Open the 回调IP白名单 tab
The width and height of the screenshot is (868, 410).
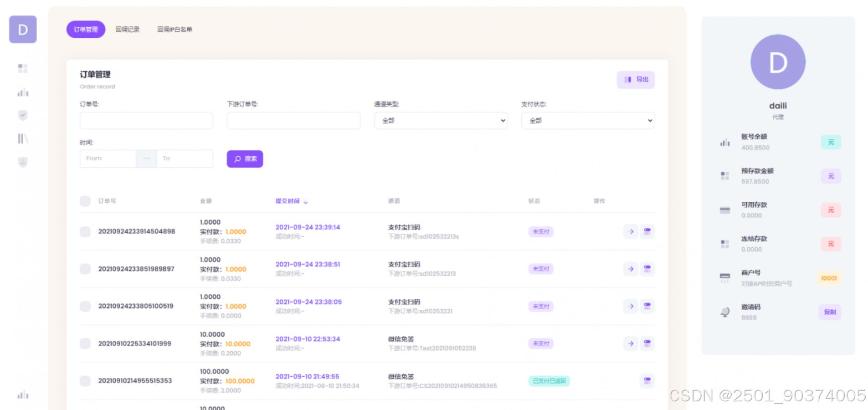coord(175,29)
